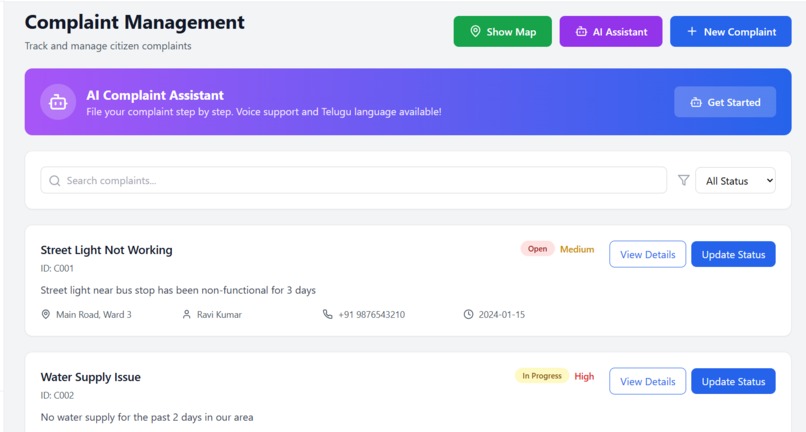This screenshot has height=432, width=806.
Task: Click the magnifier search icon
Action: pos(54,181)
